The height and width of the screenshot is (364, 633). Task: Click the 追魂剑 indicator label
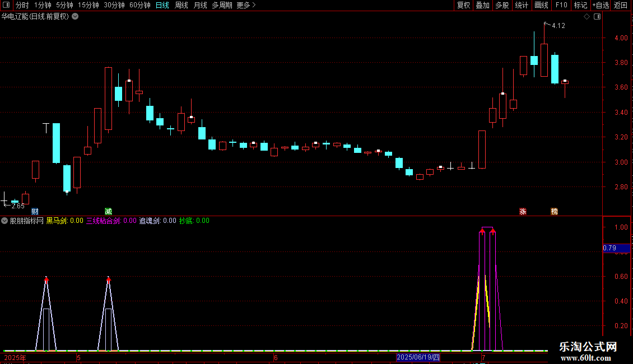coord(158,221)
